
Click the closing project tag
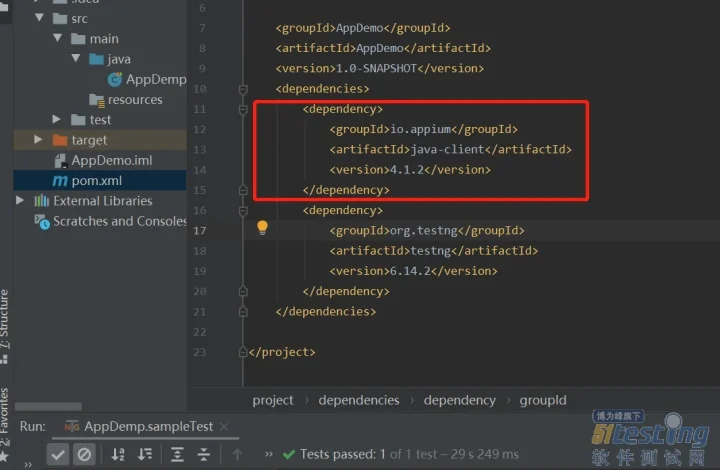282,352
